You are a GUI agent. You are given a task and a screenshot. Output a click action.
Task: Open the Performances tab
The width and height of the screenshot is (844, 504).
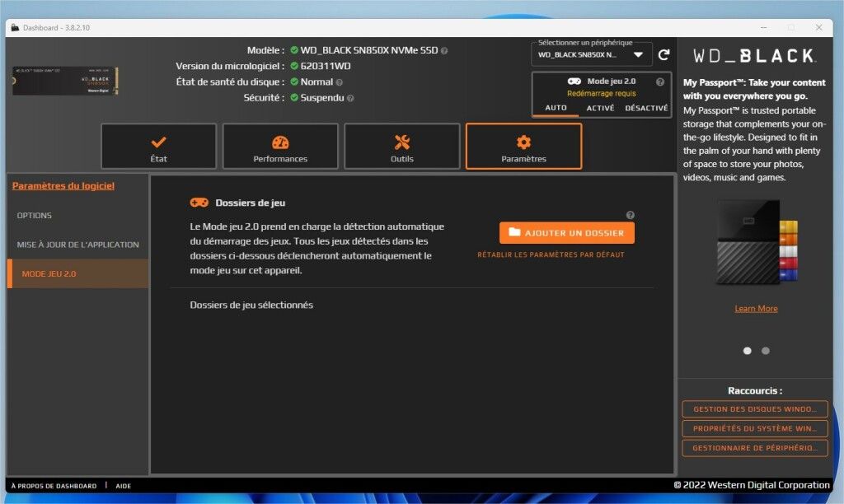(280, 147)
